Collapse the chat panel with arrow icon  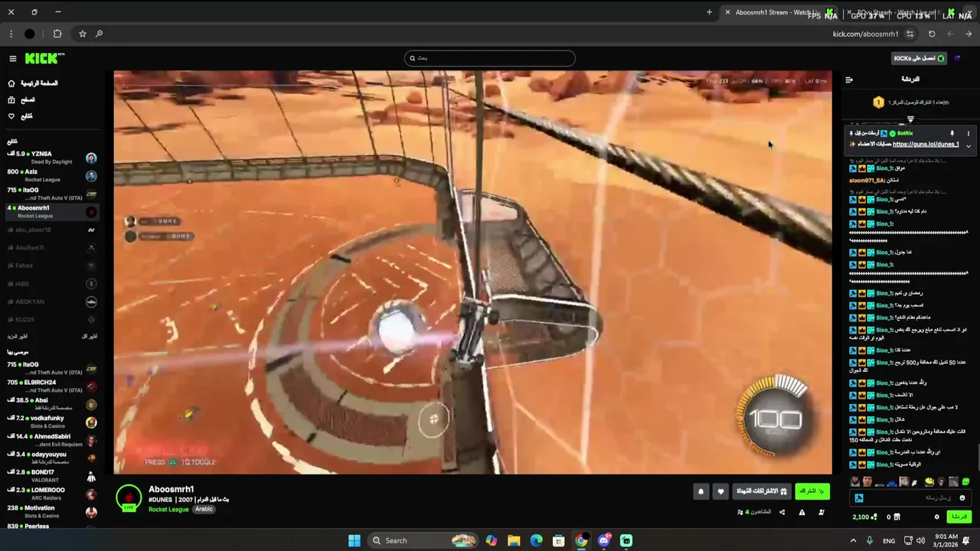[x=849, y=80]
